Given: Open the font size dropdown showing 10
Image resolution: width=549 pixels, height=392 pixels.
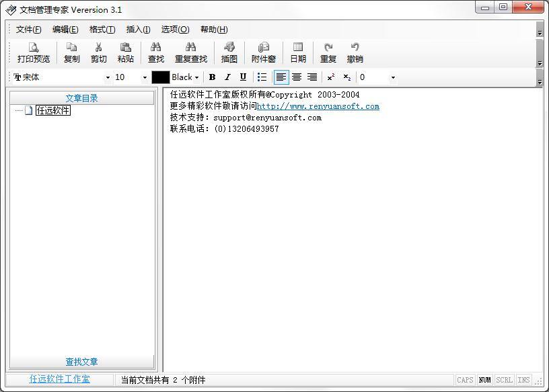Looking at the screenshot, I should click(144, 77).
